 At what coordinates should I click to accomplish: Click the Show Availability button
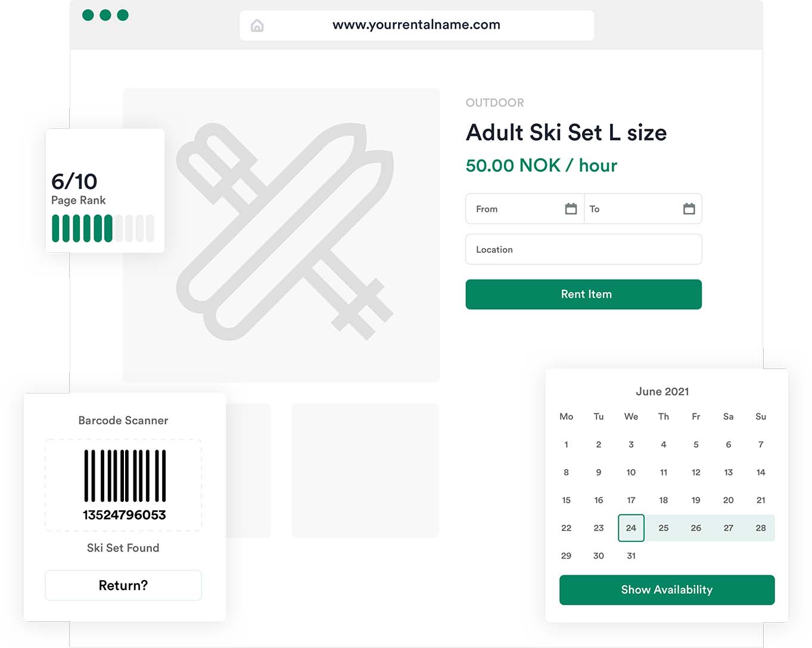point(667,590)
